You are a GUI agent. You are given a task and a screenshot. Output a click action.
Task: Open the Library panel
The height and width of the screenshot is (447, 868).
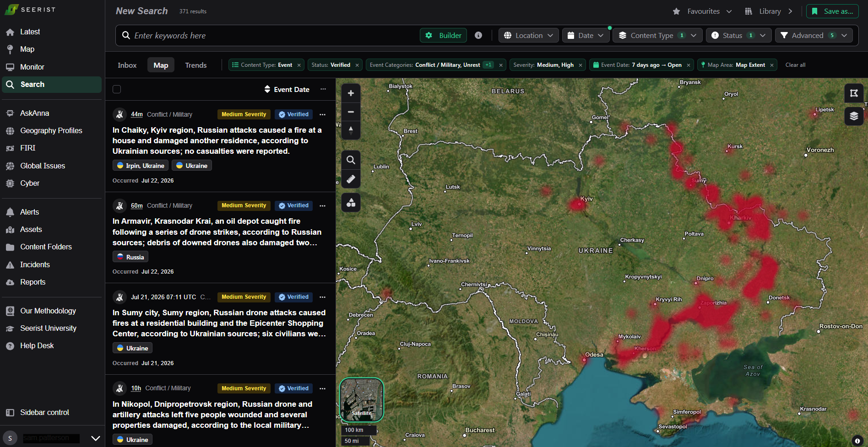click(769, 11)
